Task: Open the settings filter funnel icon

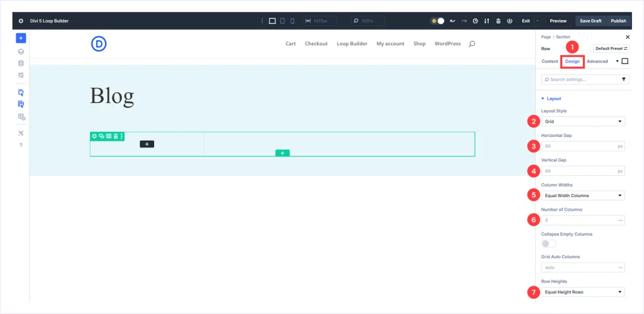Action: tap(623, 80)
